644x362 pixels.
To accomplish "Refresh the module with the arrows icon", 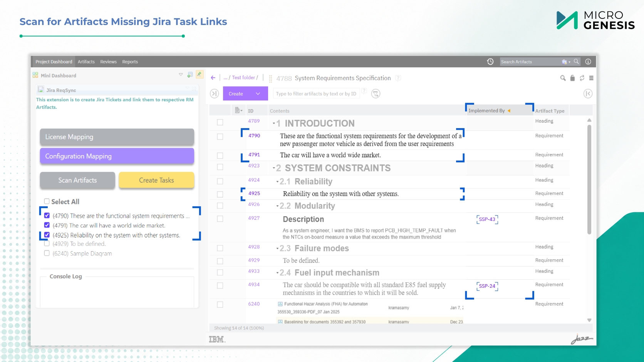I will (582, 78).
